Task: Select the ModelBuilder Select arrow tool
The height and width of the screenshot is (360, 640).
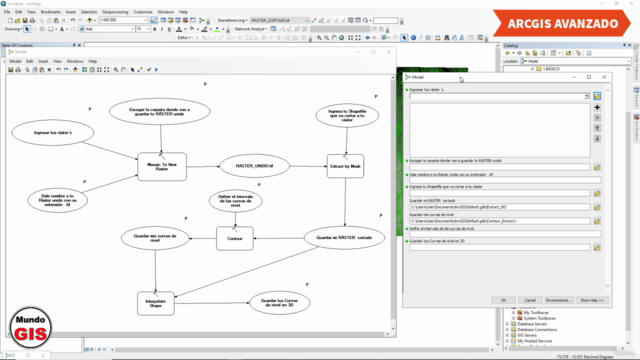Action: pyautogui.click(x=132, y=70)
